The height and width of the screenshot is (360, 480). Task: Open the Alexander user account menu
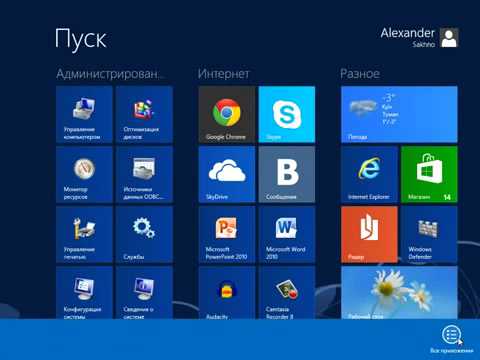point(420,37)
